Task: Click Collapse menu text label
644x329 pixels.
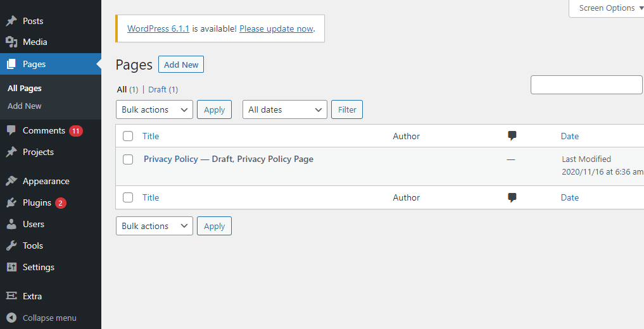Action: 49,318
